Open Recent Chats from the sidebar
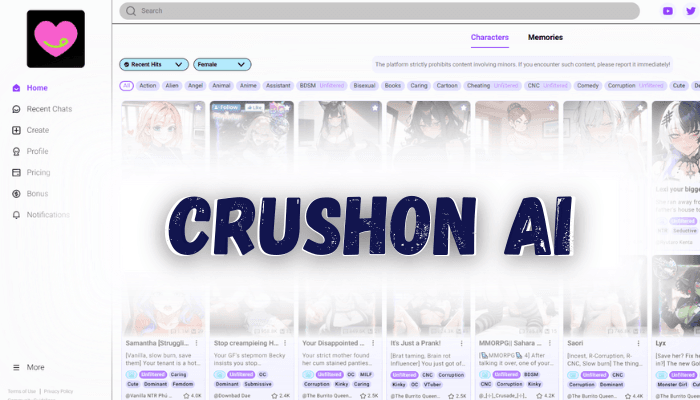Image resolution: width=700 pixels, height=400 pixels. 49,109
